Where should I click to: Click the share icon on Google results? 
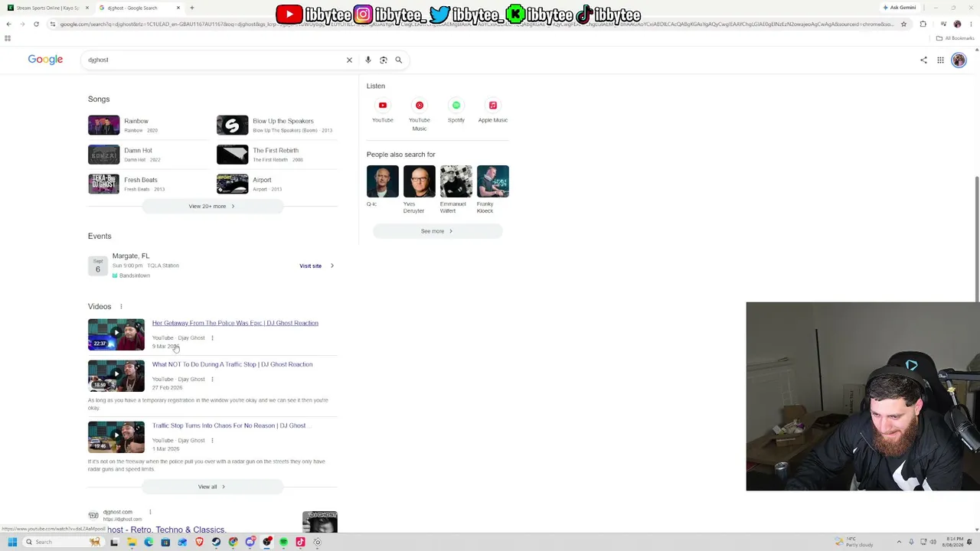coord(923,60)
